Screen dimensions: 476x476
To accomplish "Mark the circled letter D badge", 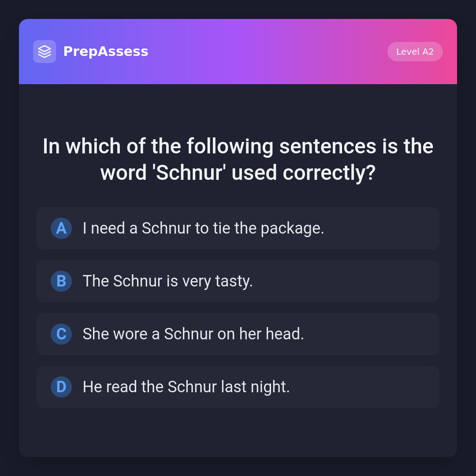I will [61, 387].
